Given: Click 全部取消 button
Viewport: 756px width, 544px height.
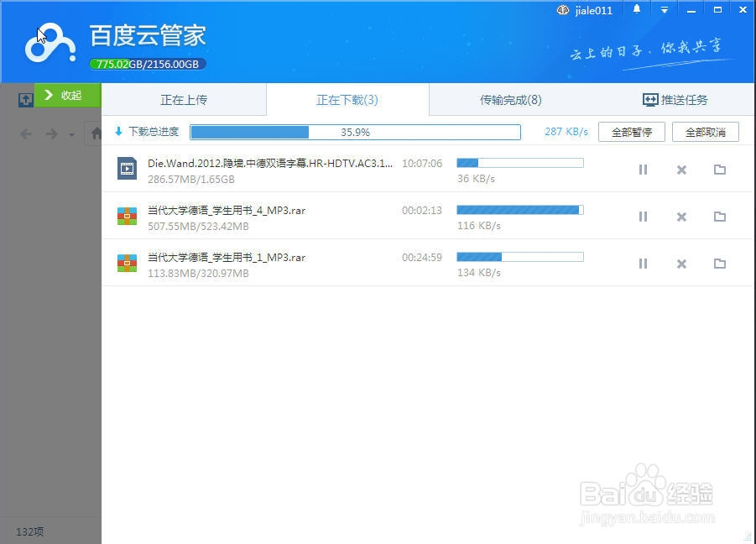Looking at the screenshot, I should click(706, 132).
